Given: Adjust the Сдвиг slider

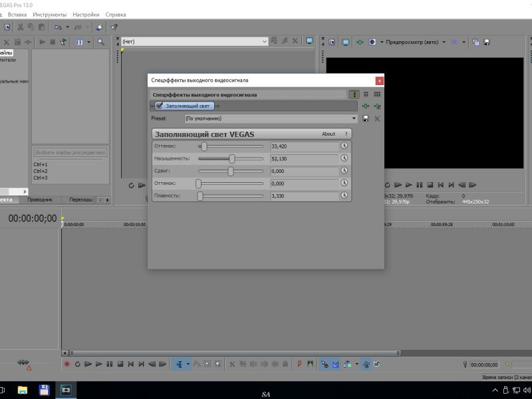Looking at the screenshot, I should pyautogui.click(x=231, y=171).
